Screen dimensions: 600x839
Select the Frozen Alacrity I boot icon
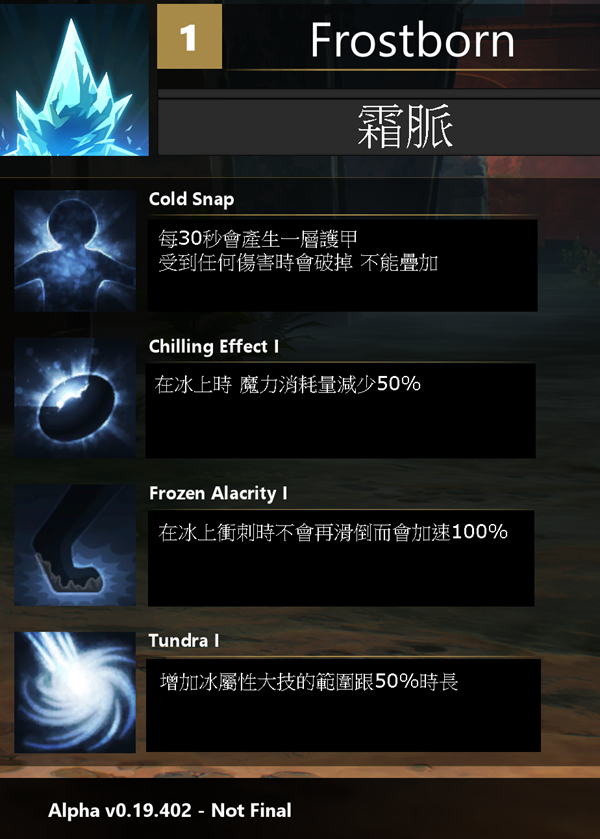(75, 545)
